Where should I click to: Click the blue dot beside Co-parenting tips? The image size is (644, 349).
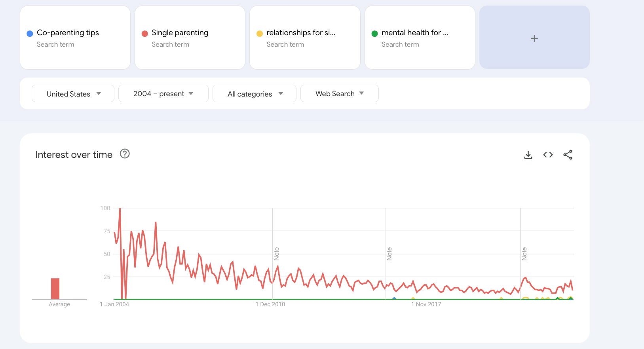(30, 34)
